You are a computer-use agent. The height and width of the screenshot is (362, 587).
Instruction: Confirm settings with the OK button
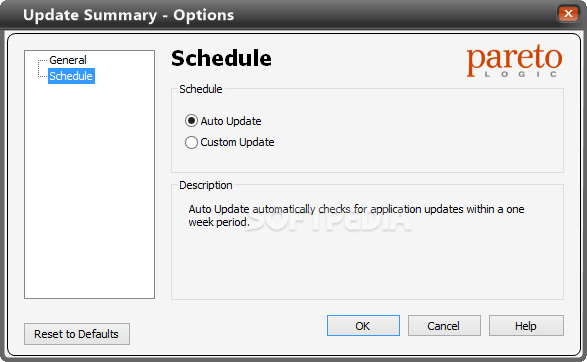pyautogui.click(x=363, y=326)
